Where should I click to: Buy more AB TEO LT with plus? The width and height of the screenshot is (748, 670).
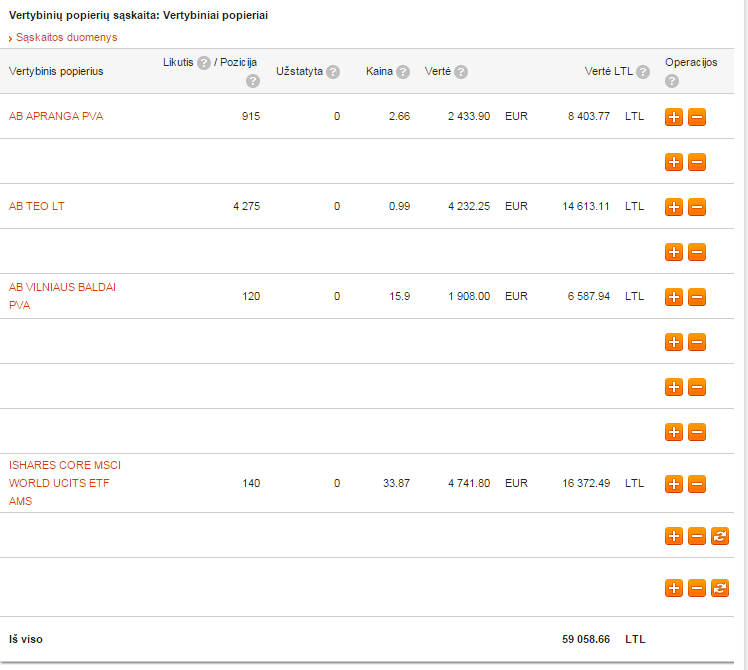coord(674,207)
